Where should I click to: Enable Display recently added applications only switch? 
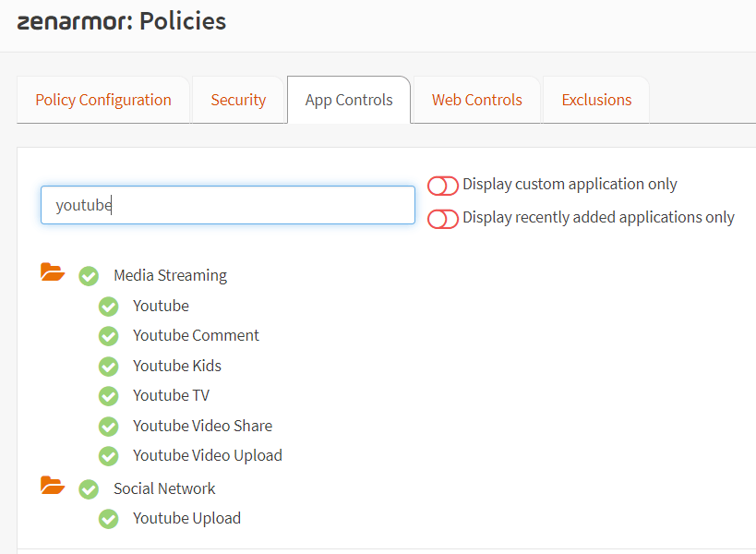click(442, 219)
